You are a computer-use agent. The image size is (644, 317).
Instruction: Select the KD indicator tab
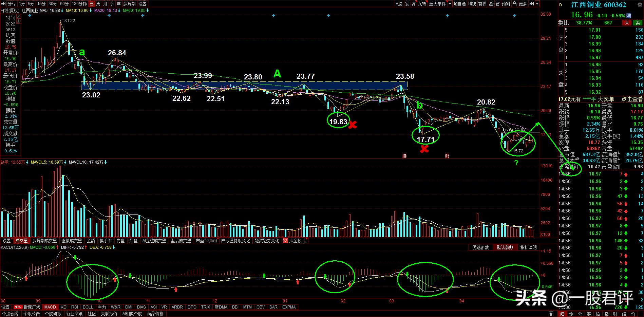coord(63,307)
